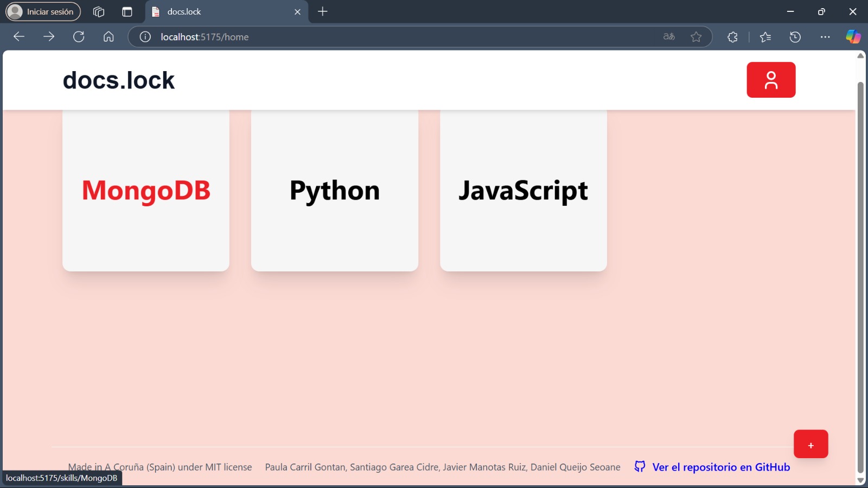Click the address bar URL field
This screenshot has width=868, height=488.
click(380, 37)
